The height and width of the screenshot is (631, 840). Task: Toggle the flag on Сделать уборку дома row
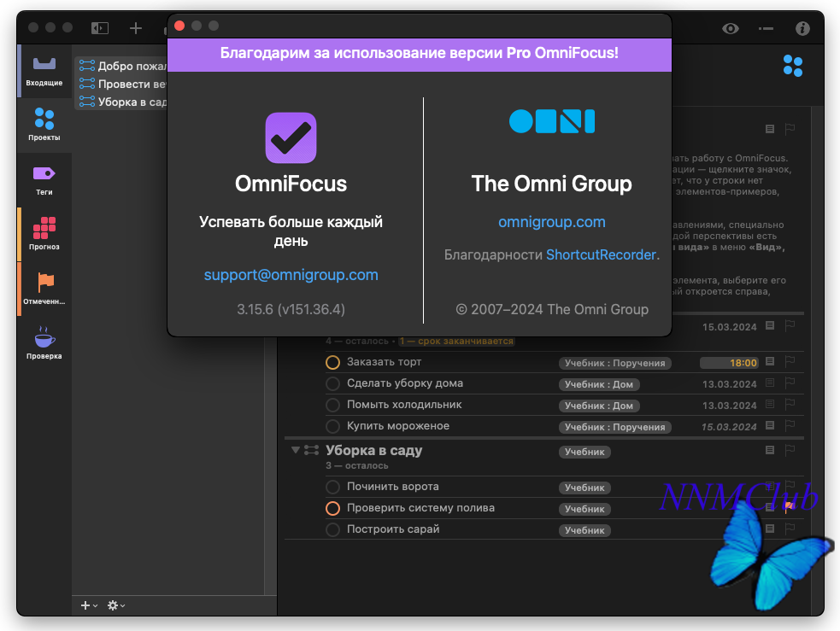tap(790, 383)
